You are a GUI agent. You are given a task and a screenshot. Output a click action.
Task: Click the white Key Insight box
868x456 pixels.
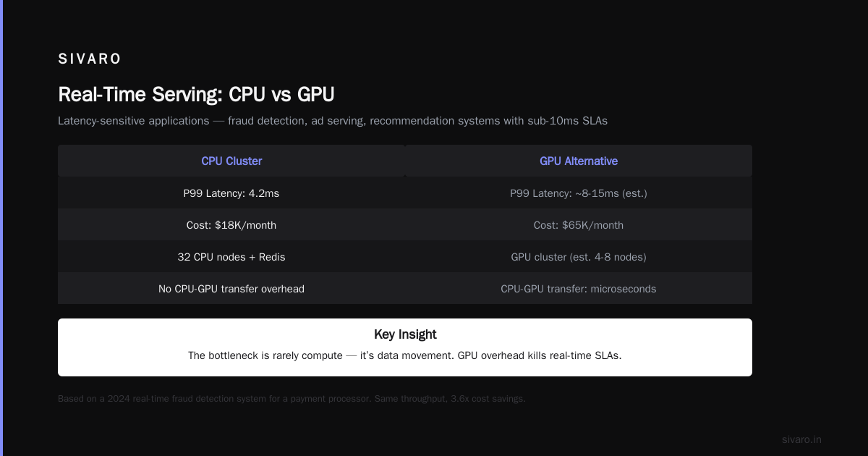(x=405, y=347)
